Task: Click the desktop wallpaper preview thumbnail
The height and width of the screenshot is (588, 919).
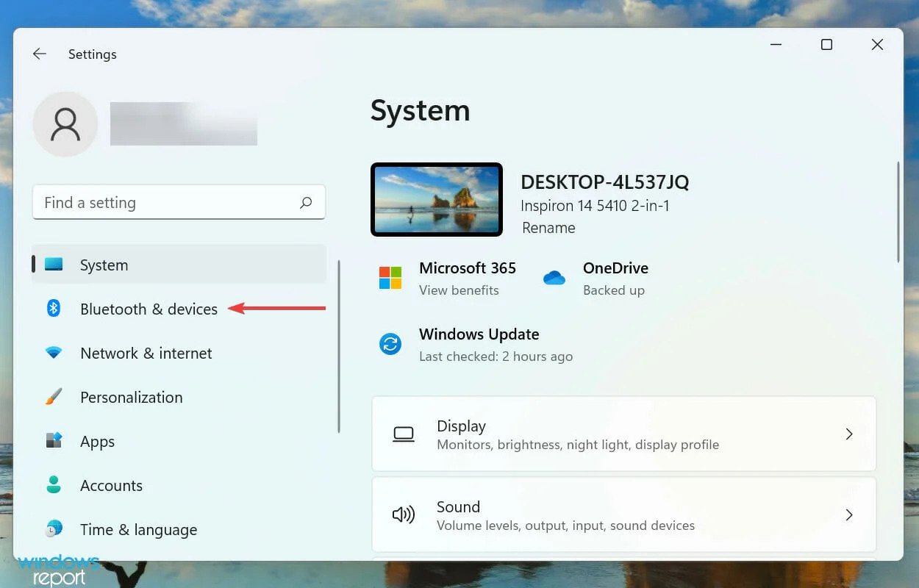Action: pos(437,200)
